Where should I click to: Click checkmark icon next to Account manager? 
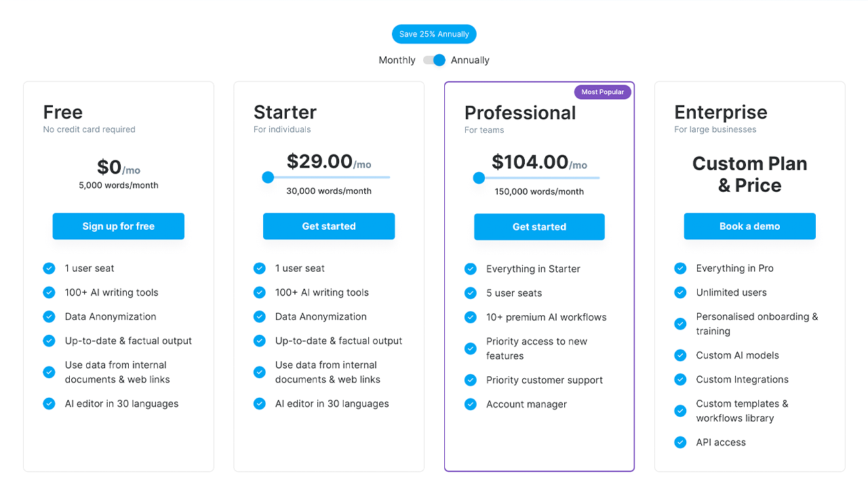[x=471, y=405]
